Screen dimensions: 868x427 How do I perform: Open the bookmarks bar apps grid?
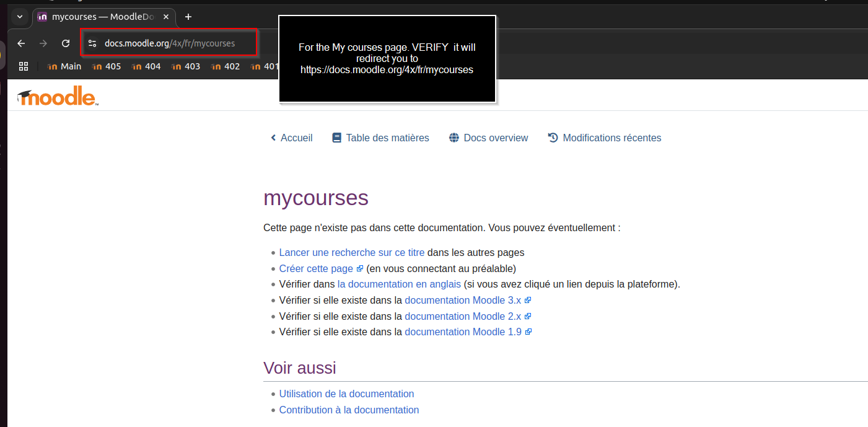coord(24,66)
